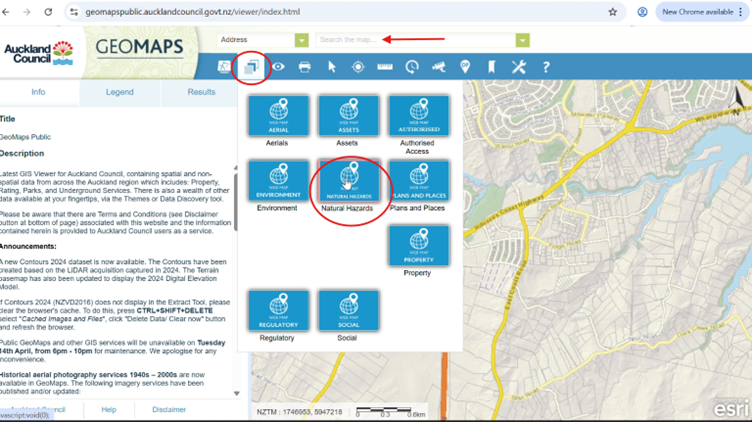Reload the page in Chrome
Viewport: 752px width, 422px height.
click(x=48, y=12)
